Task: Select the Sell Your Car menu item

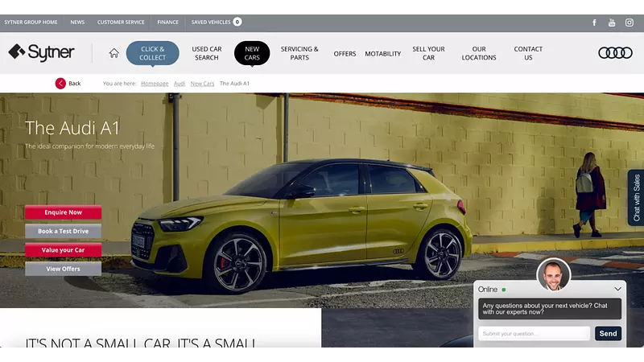Action: coord(428,53)
